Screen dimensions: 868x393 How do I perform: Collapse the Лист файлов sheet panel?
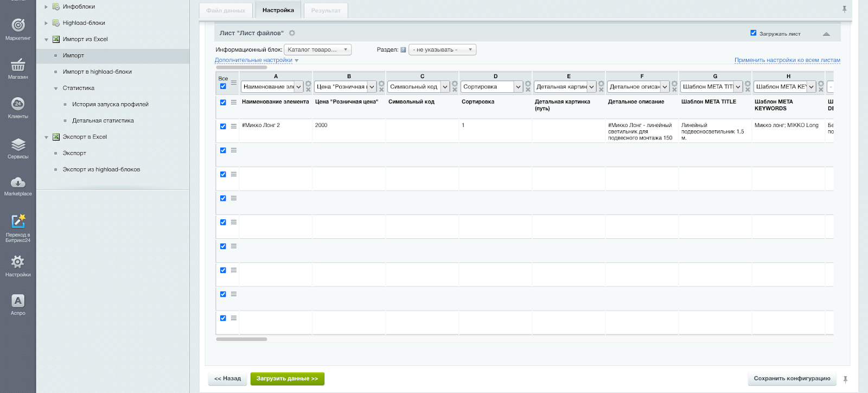[x=826, y=34]
